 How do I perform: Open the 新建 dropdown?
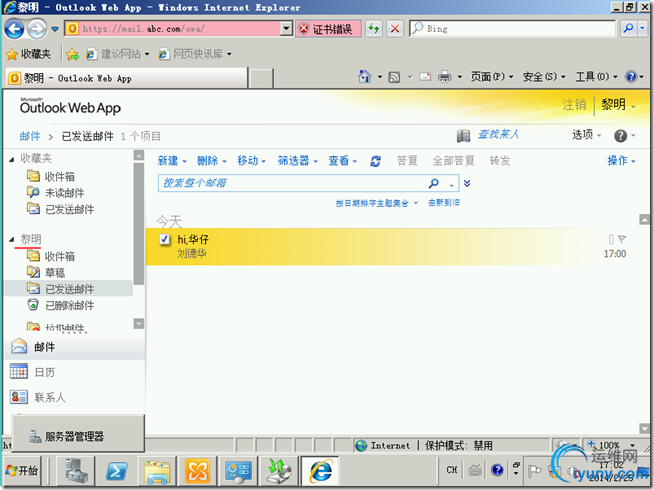172,161
